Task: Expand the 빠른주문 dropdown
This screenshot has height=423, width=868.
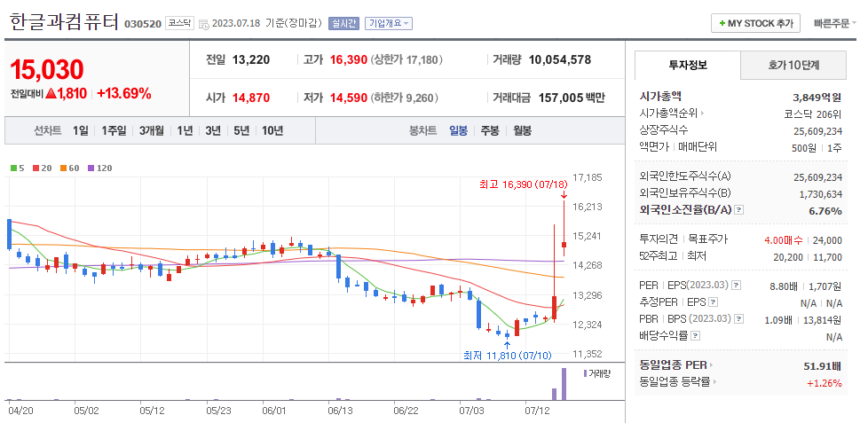Action: [835, 23]
